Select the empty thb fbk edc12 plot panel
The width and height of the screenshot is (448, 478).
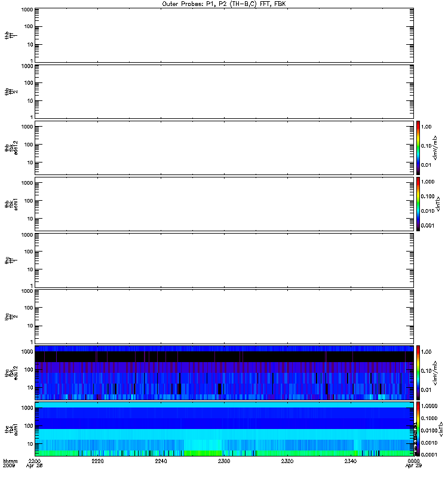pos(224,148)
